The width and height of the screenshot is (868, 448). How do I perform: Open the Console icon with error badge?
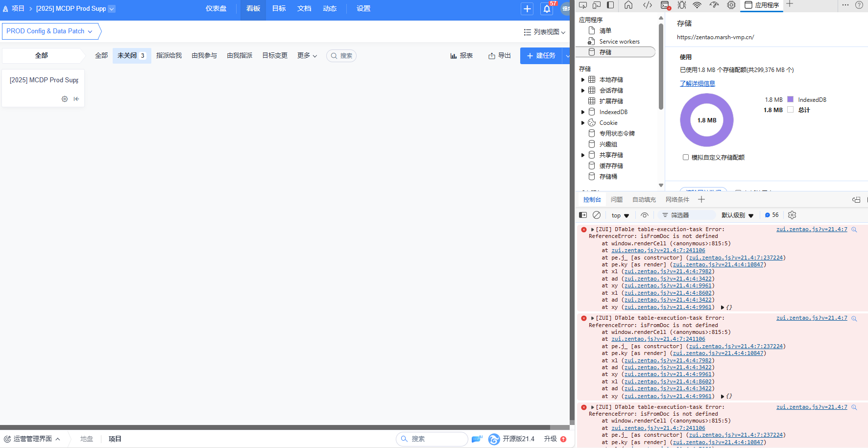tap(665, 5)
